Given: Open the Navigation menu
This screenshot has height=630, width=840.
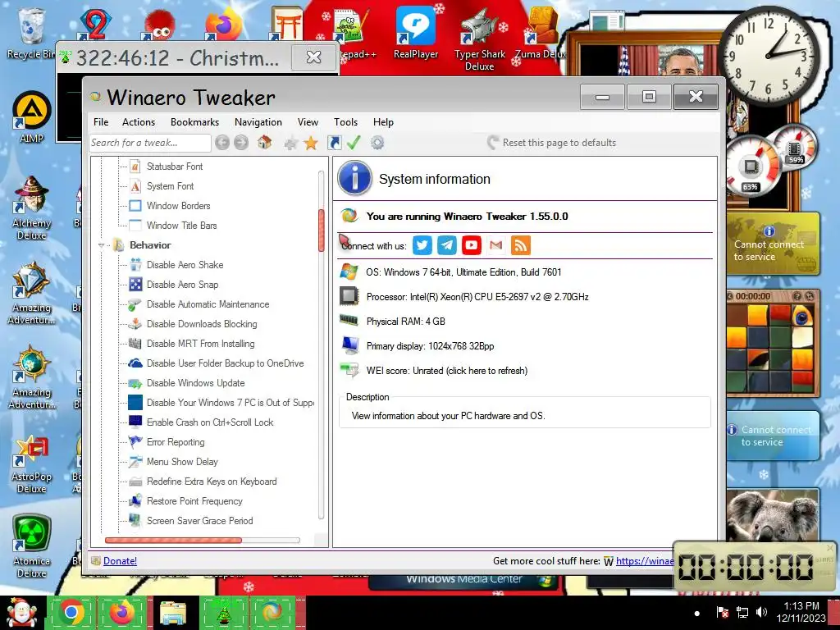Looking at the screenshot, I should tap(258, 122).
